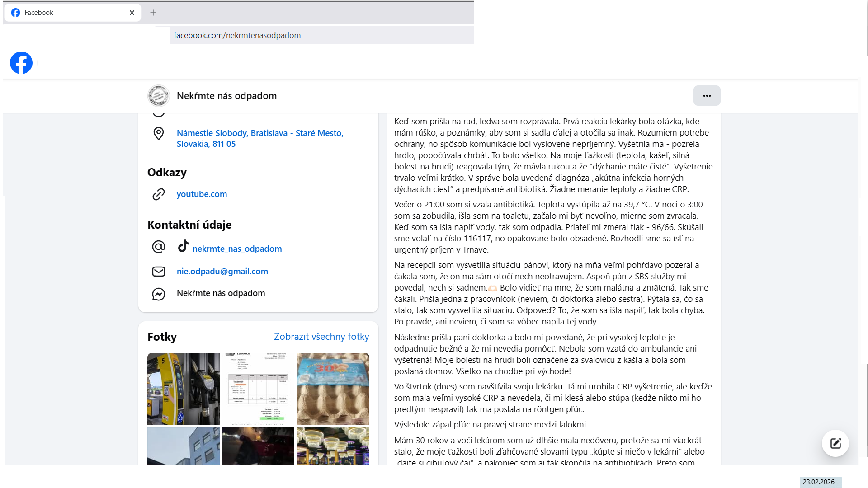868x488 pixels.
Task: Click Zobrazit všechny fotky link
Action: (x=321, y=337)
